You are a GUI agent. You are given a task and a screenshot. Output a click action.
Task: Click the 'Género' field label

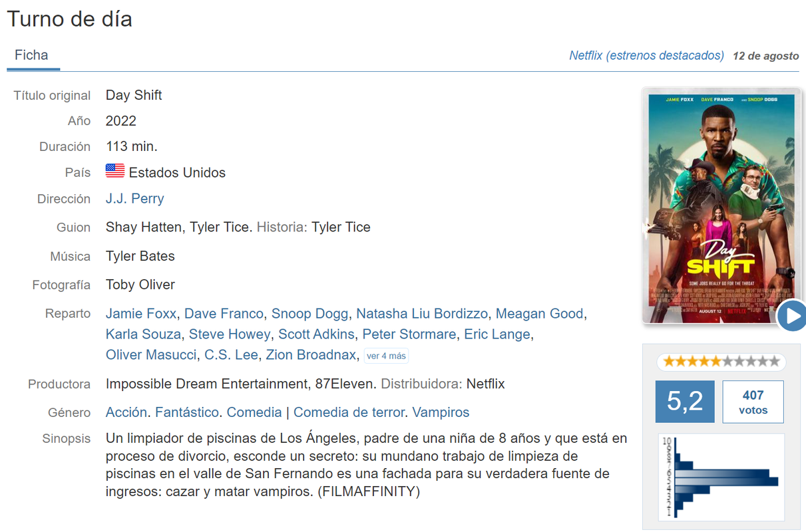[x=69, y=412]
